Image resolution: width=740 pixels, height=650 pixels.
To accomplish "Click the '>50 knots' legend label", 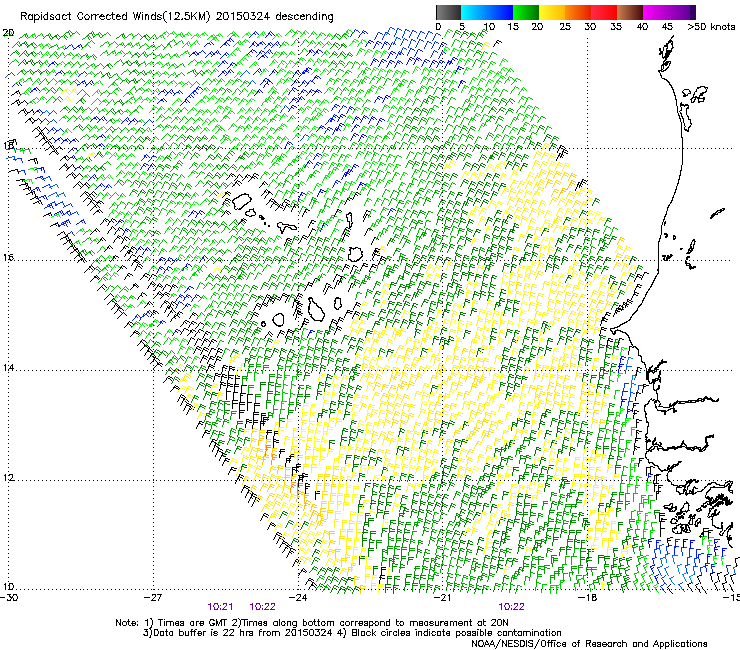I will (711, 27).
